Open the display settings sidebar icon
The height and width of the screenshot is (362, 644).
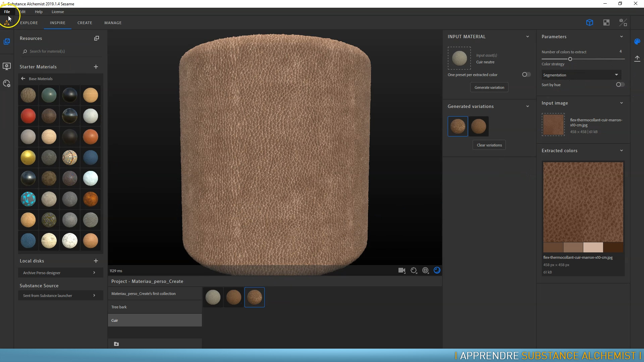coord(7,66)
